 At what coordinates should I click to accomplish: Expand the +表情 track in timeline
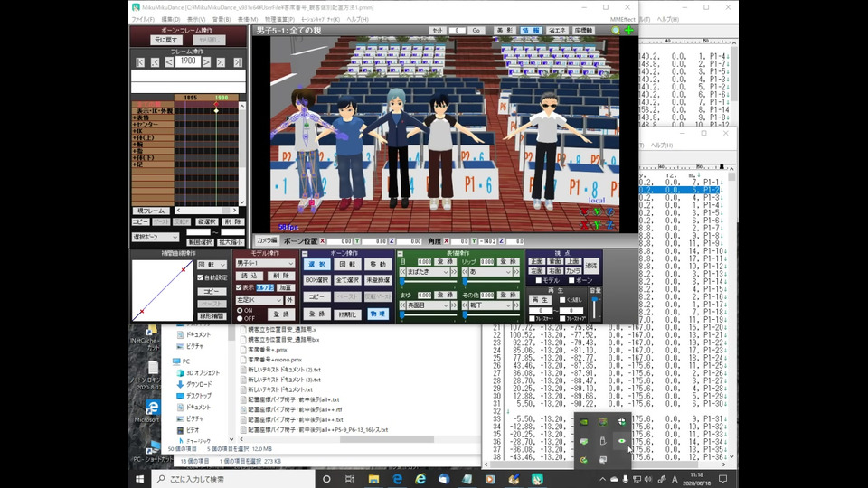(134, 117)
